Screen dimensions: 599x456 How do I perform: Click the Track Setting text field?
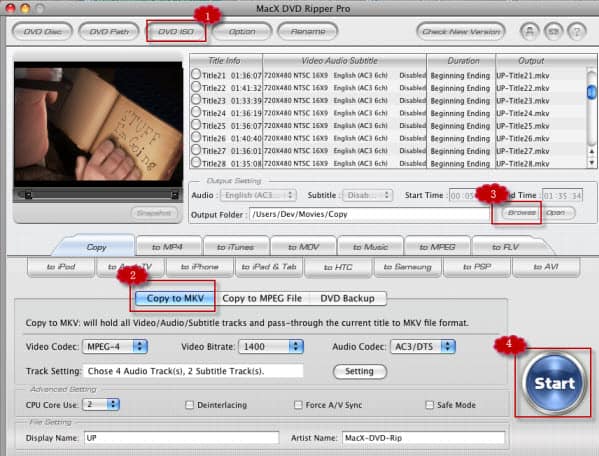point(193,371)
